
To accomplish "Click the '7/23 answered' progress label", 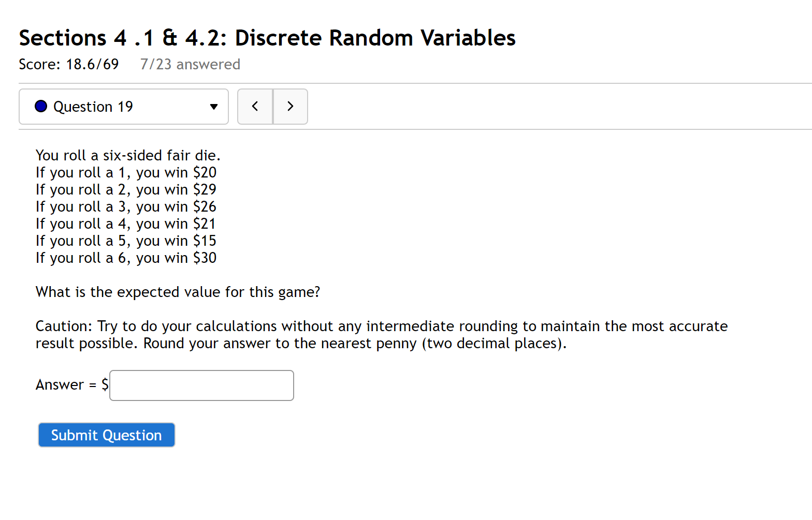I will click(x=190, y=64).
